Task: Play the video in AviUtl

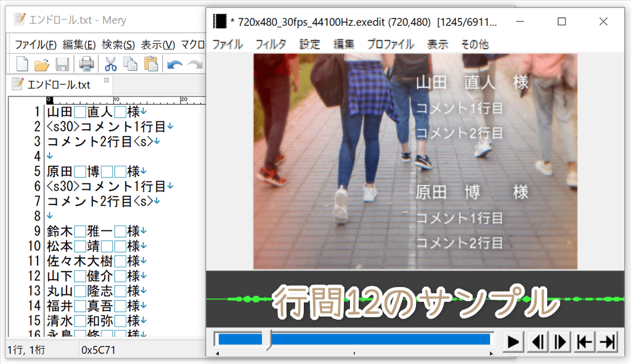Action: click(x=513, y=341)
